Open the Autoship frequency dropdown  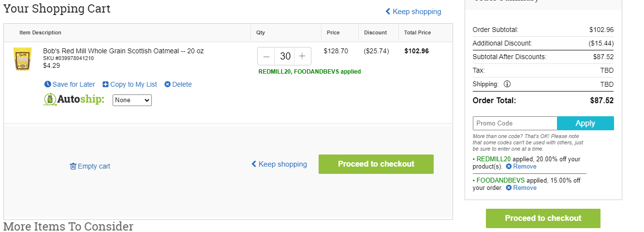[132, 100]
